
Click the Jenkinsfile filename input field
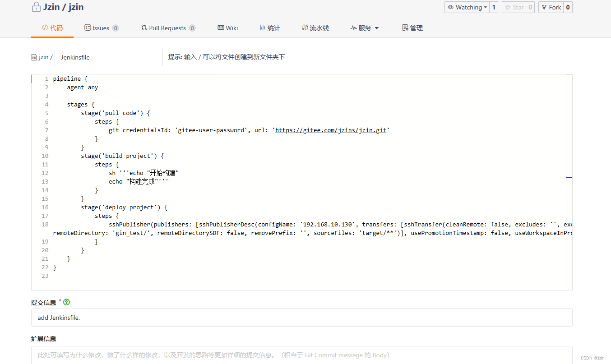109,57
